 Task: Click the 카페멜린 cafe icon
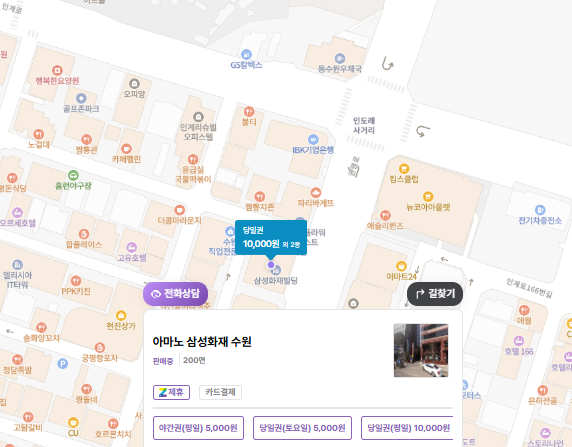[126, 149]
